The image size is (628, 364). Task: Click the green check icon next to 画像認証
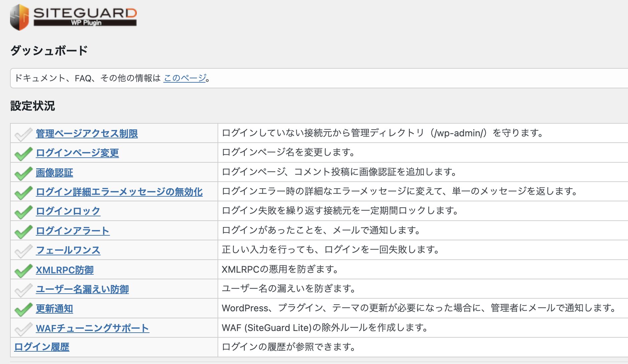tap(22, 172)
